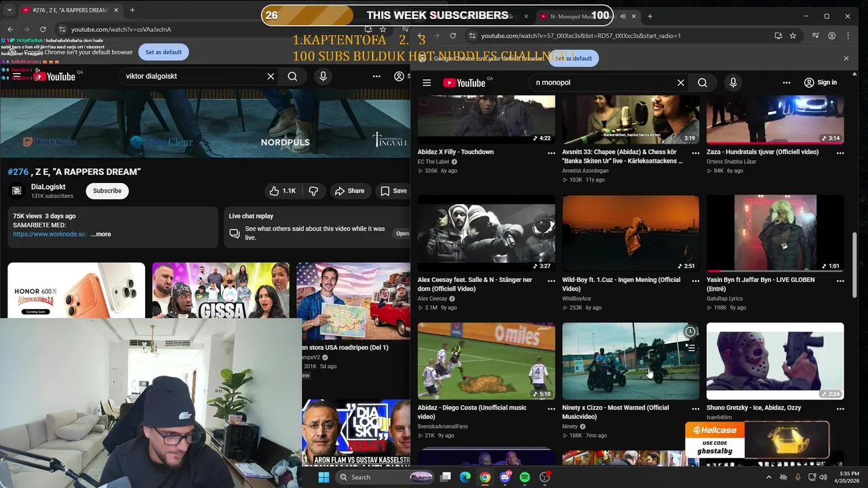
Task: Open Discord from the taskbar
Action: point(505,477)
